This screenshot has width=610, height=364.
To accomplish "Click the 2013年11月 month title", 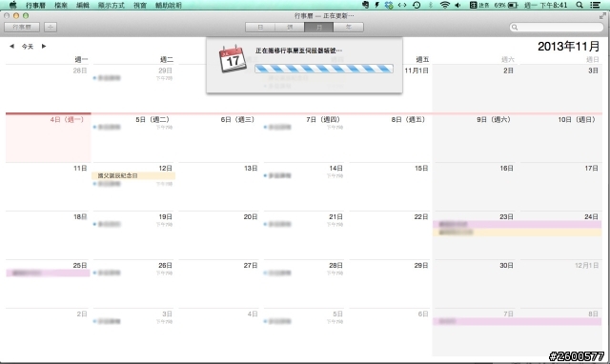I will coord(569,47).
